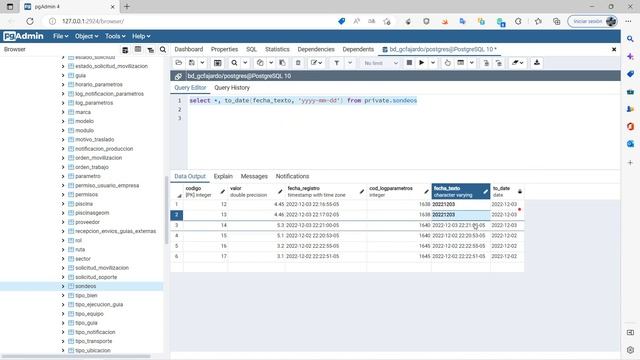
Task: Click the Explain query toolbar icon
Action: [x=447, y=63]
